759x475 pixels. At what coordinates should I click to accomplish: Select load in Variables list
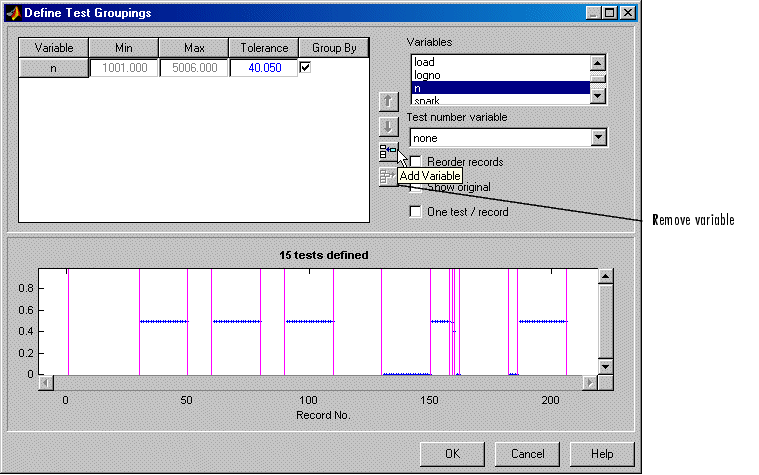500,62
